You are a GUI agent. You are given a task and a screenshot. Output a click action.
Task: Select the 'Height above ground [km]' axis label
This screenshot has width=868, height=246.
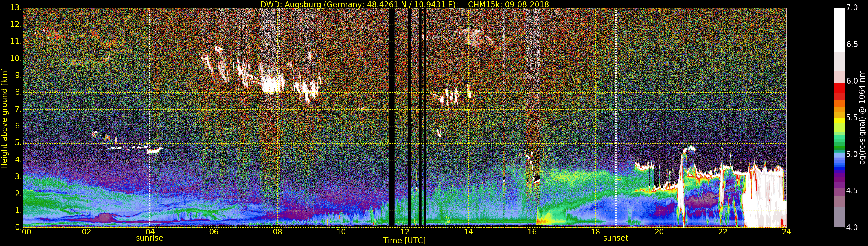pos(4,118)
